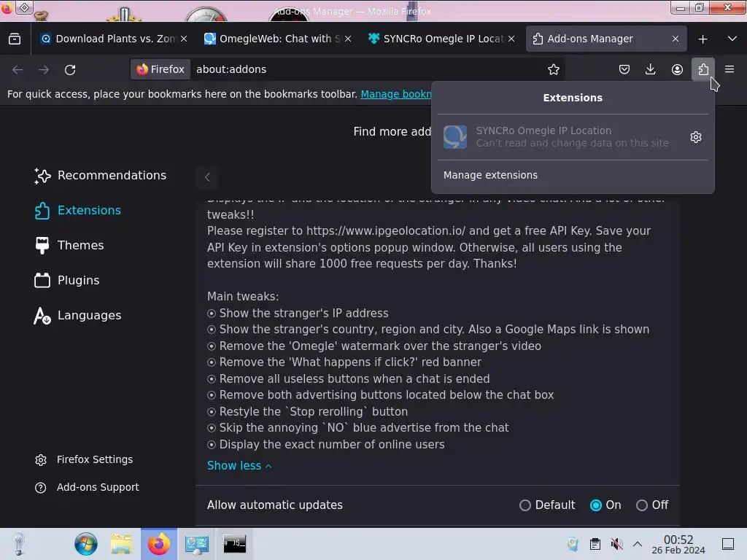Open Add-ons Support link

pos(87,487)
